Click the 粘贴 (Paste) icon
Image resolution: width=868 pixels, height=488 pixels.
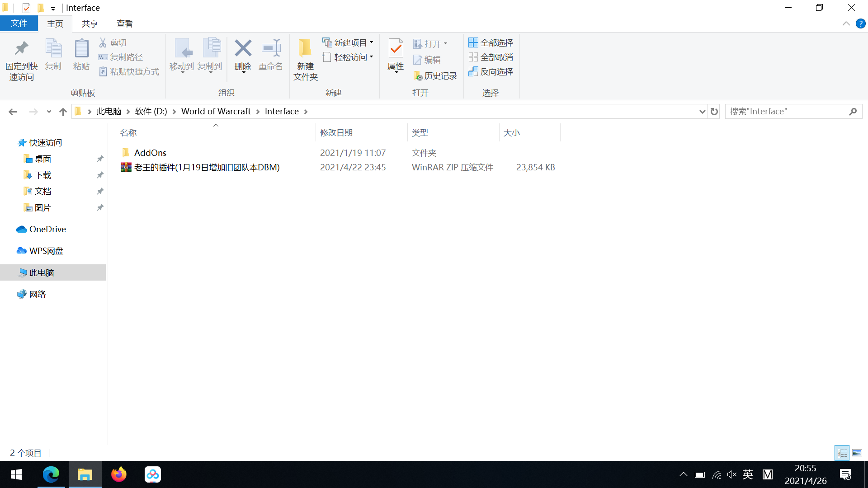(81, 56)
